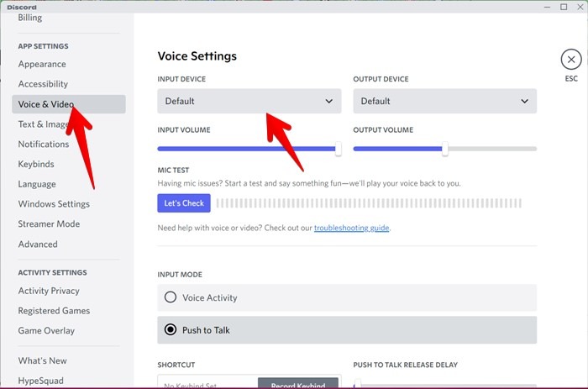Select the Push to Talk input mode
The width and height of the screenshot is (588, 389).
[347, 330]
